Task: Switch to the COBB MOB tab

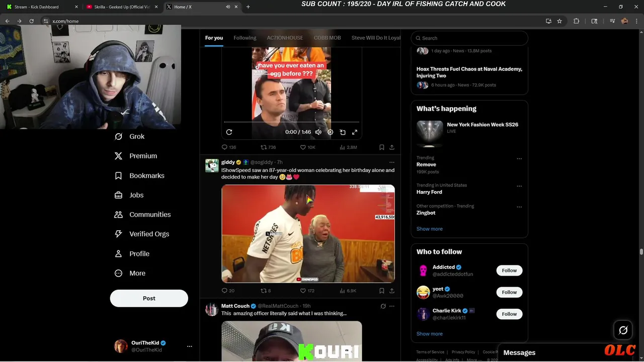Action: point(327,38)
